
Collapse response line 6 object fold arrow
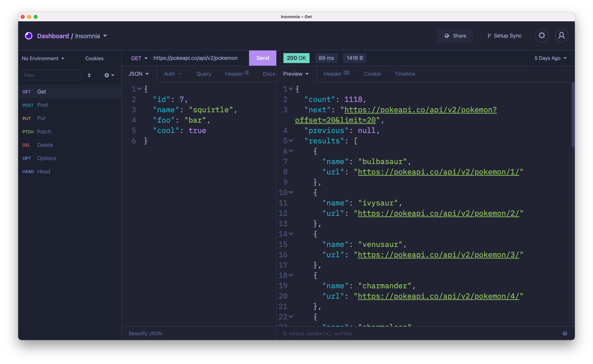pyautogui.click(x=291, y=151)
